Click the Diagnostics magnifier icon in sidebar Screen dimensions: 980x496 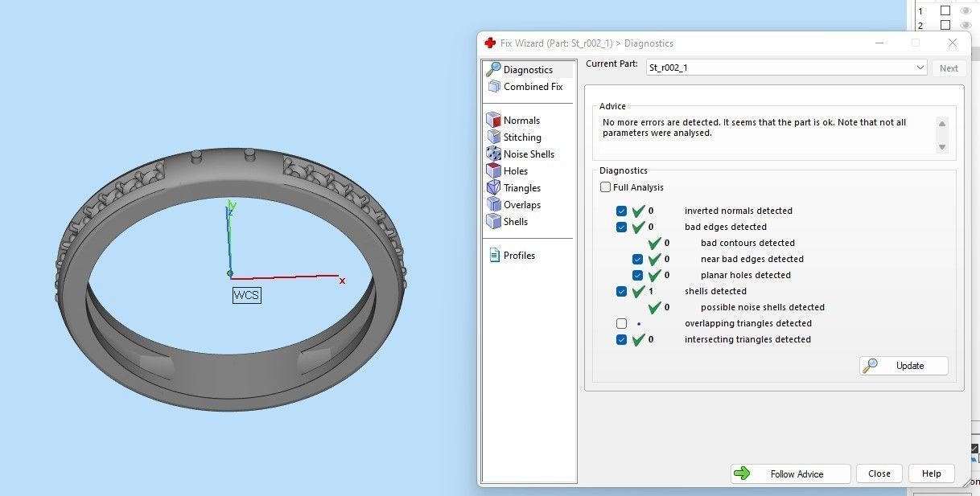coord(494,70)
